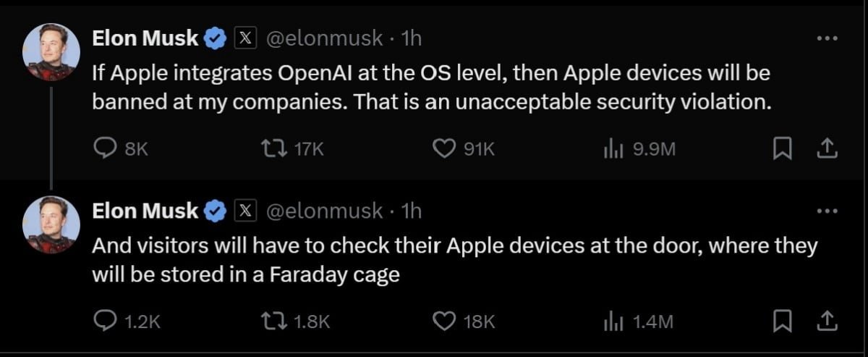
Task: Open Elon Musk's profile from first tweet name
Action: click(145, 38)
